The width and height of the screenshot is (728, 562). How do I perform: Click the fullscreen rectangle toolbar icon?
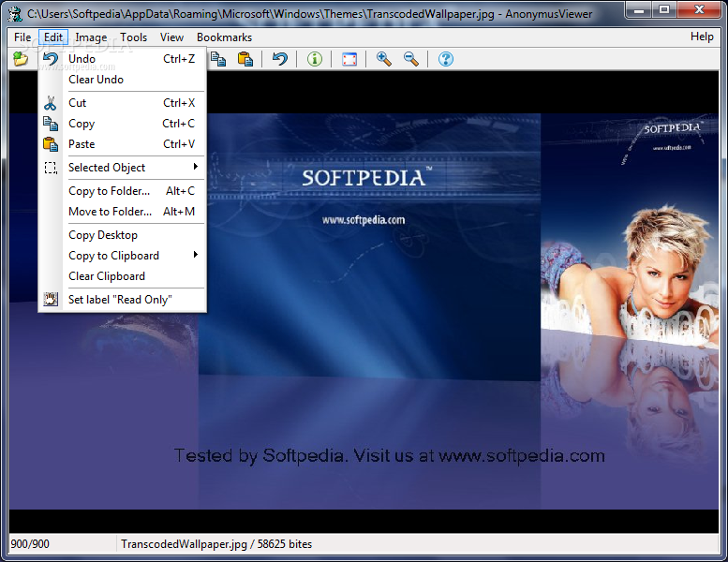pyautogui.click(x=349, y=59)
